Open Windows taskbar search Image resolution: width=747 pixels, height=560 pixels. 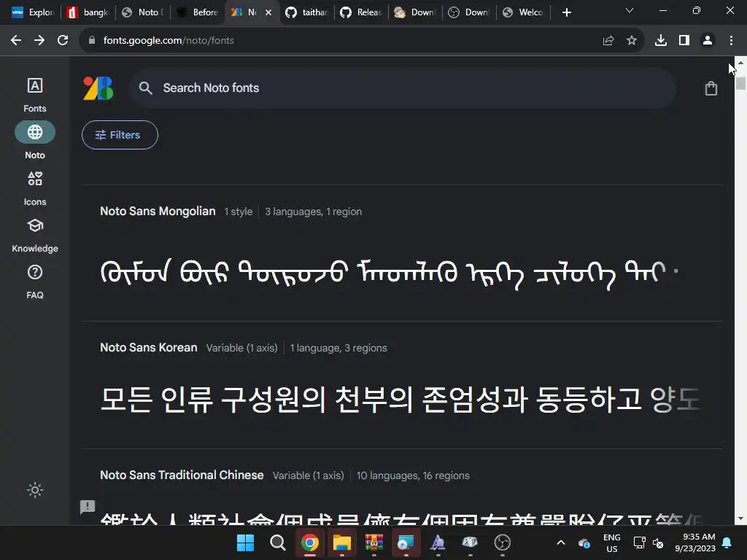click(277, 542)
